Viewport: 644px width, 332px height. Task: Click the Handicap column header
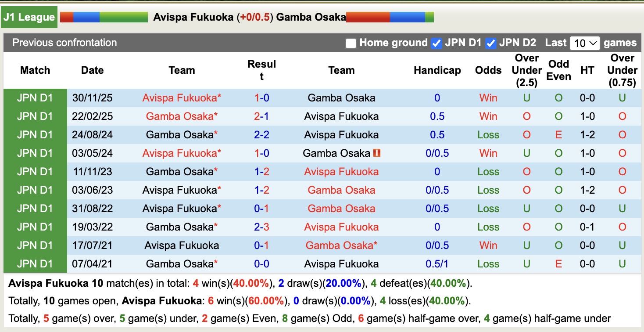click(x=437, y=70)
